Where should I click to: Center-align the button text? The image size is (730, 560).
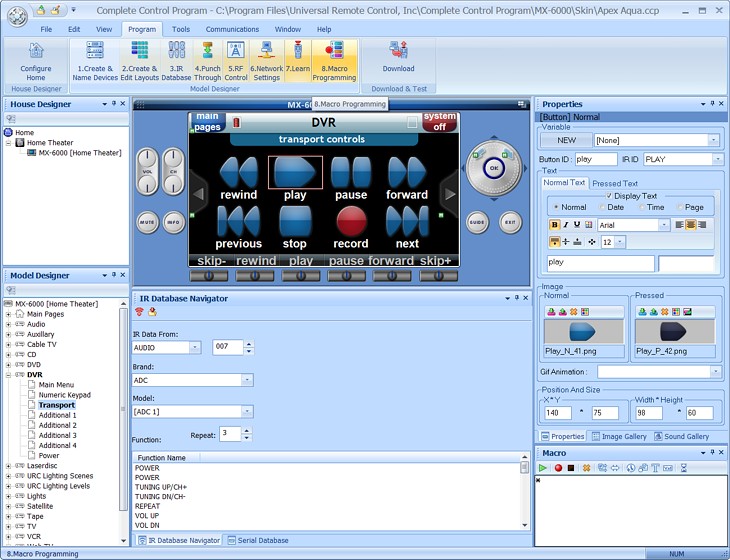[x=691, y=225]
